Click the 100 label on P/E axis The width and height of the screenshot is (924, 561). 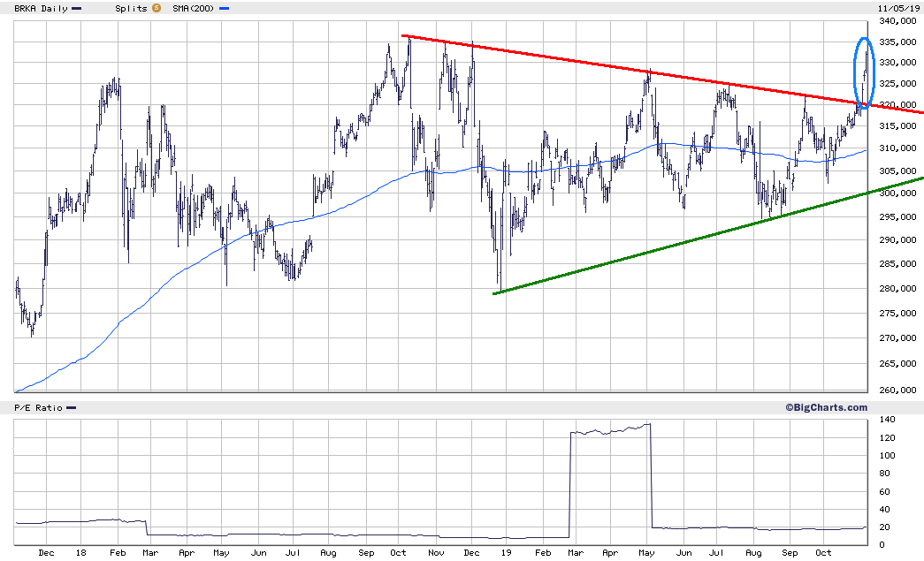coord(887,456)
